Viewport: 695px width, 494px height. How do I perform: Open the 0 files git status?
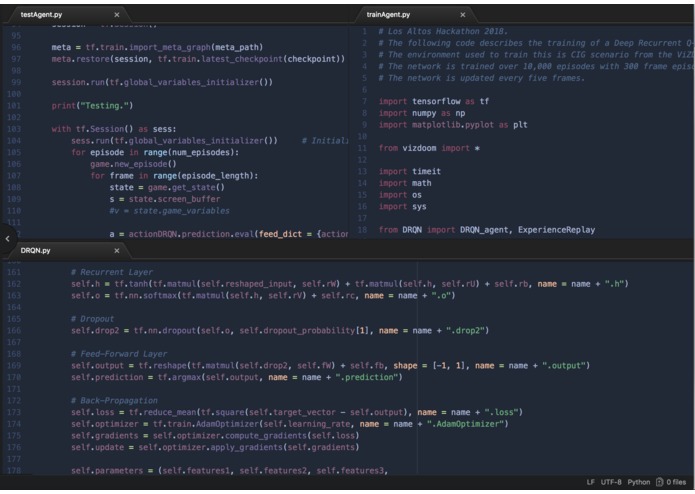[671, 482]
